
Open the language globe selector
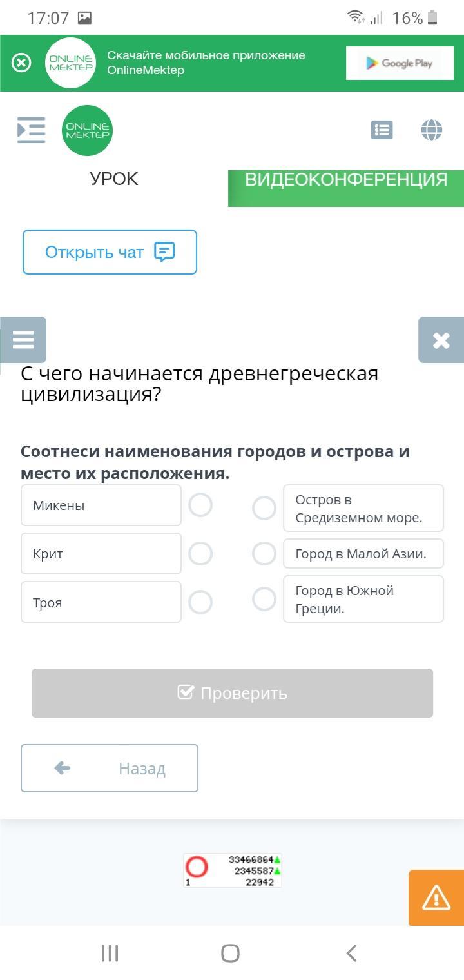pos(431,130)
